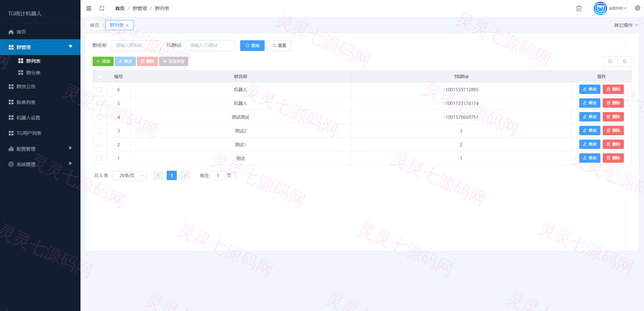This screenshot has width=644, height=311.
Task: Open settings gear in top right
Action: pyautogui.click(x=637, y=8)
